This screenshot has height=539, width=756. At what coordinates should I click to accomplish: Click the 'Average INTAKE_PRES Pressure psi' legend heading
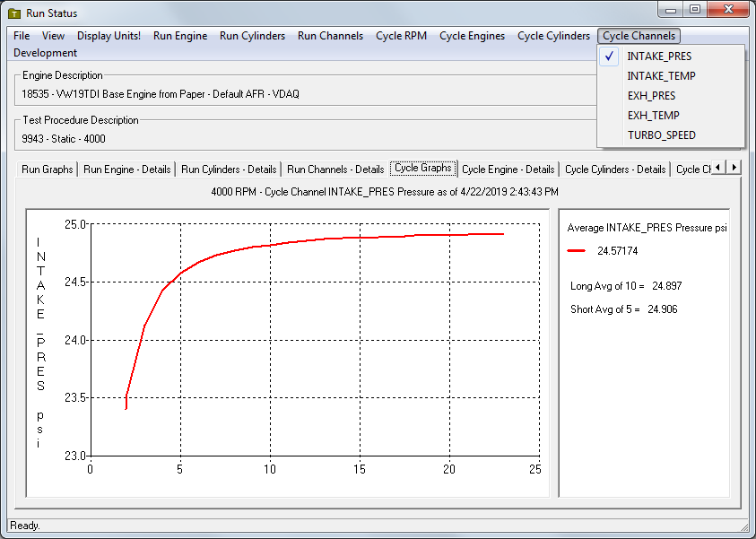pyautogui.click(x=647, y=228)
